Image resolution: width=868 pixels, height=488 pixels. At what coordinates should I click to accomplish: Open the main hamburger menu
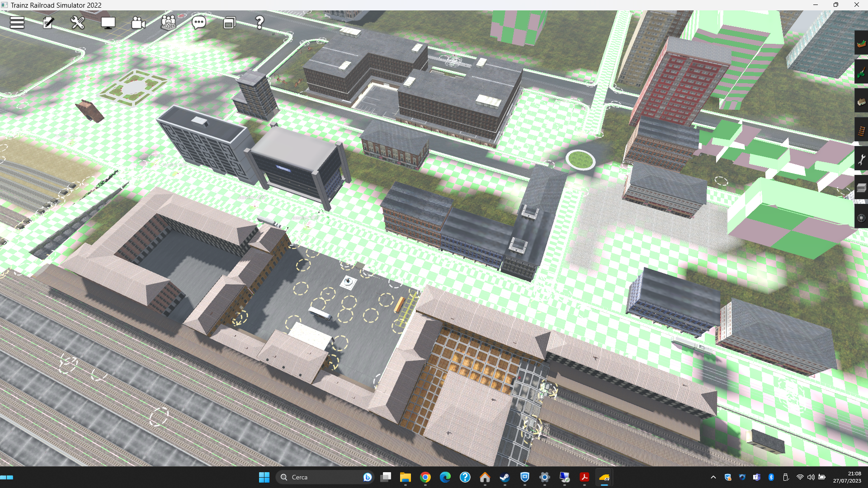coord(17,23)
